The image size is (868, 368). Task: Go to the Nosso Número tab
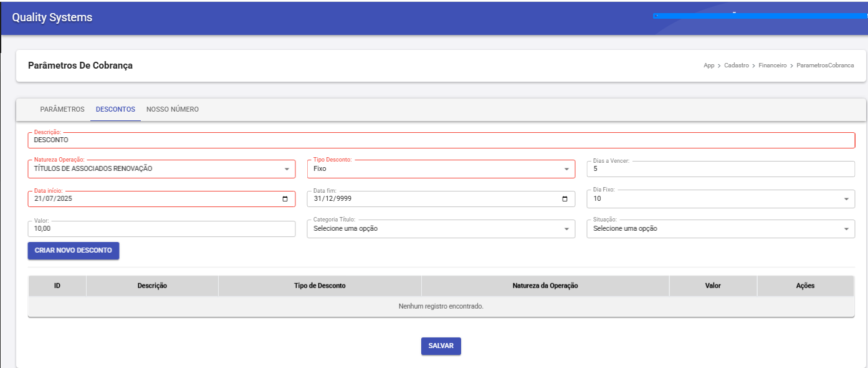(x=173, y=109)
